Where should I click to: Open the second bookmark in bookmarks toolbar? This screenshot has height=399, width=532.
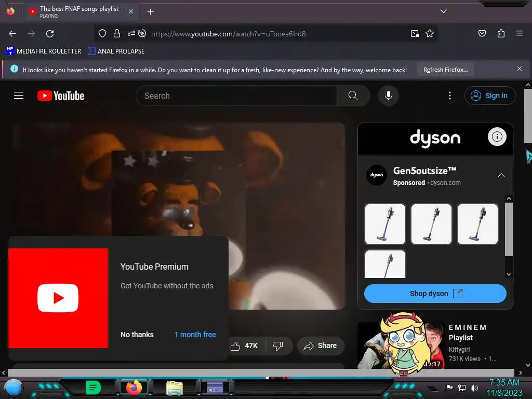click(x=116, y=51)
